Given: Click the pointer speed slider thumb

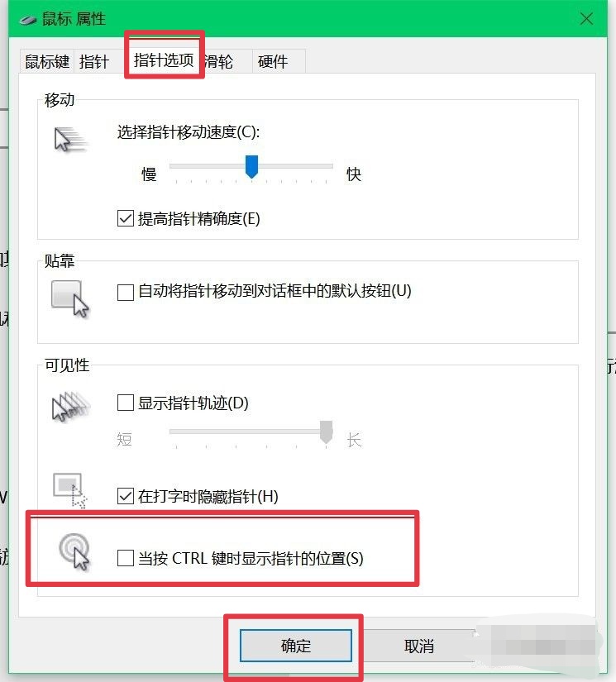Looking at the screenshot, I should tap(251, 167).
